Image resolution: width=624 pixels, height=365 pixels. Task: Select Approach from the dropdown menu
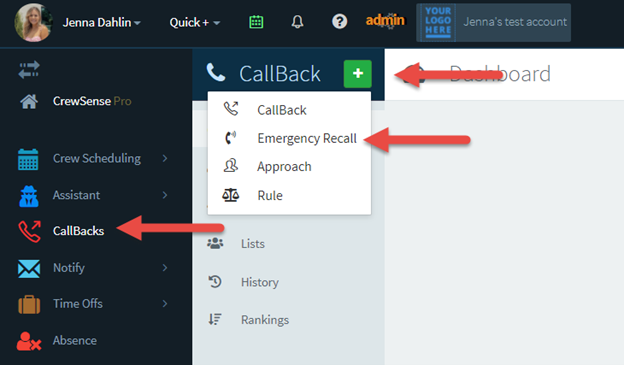point(284,166)
